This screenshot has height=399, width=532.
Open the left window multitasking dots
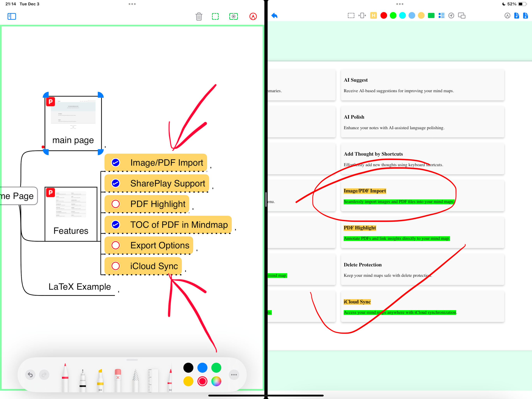(x=132, y=4)
